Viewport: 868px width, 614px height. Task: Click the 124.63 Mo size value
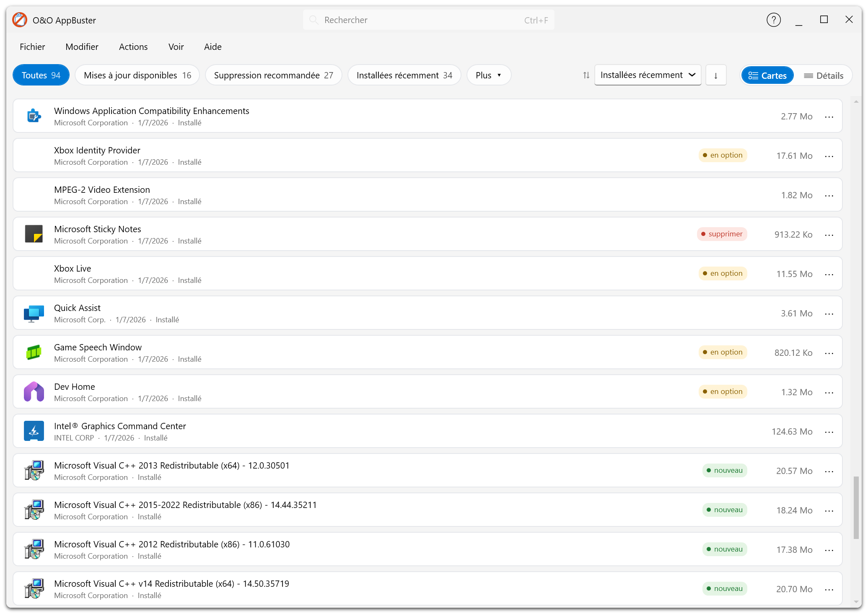[x=792, y=431]
